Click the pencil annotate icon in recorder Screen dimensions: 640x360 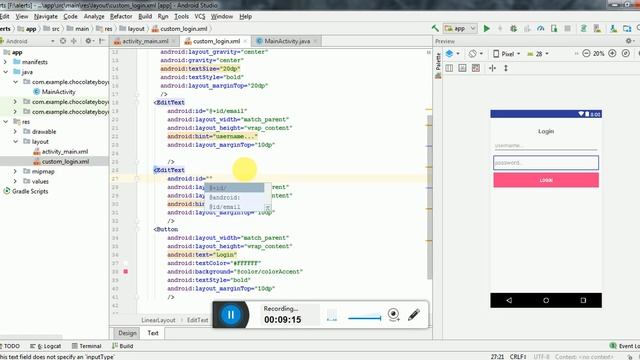(413, 315)
